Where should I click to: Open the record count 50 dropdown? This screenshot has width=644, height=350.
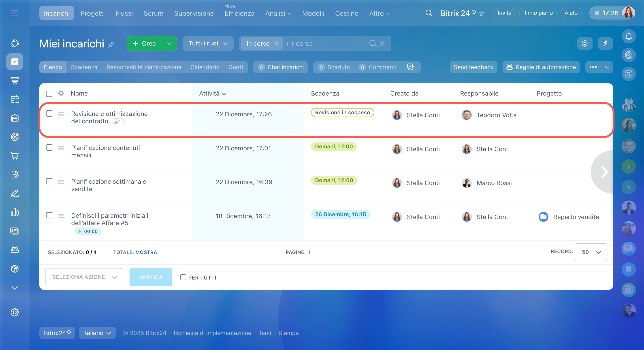pyautogui.click(x=591, y=252)
